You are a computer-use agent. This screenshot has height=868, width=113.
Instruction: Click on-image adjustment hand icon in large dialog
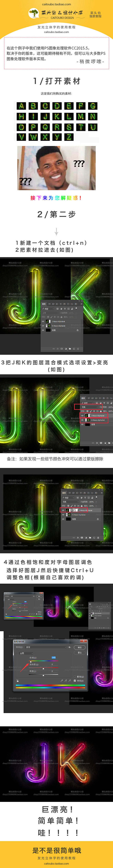click(18, 681)
